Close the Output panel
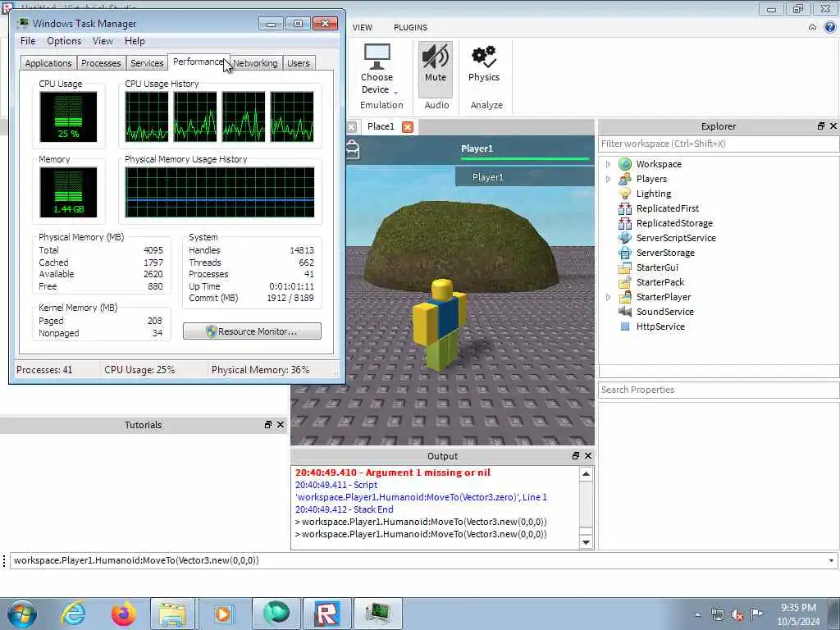The height and width of the screenshot is (630, 840). 588,456
